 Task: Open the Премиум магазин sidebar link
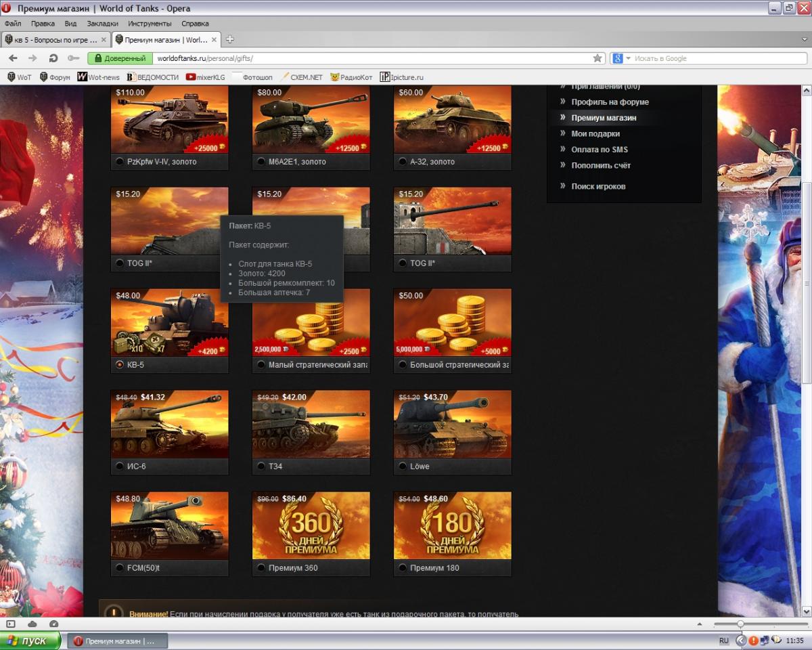604,118
